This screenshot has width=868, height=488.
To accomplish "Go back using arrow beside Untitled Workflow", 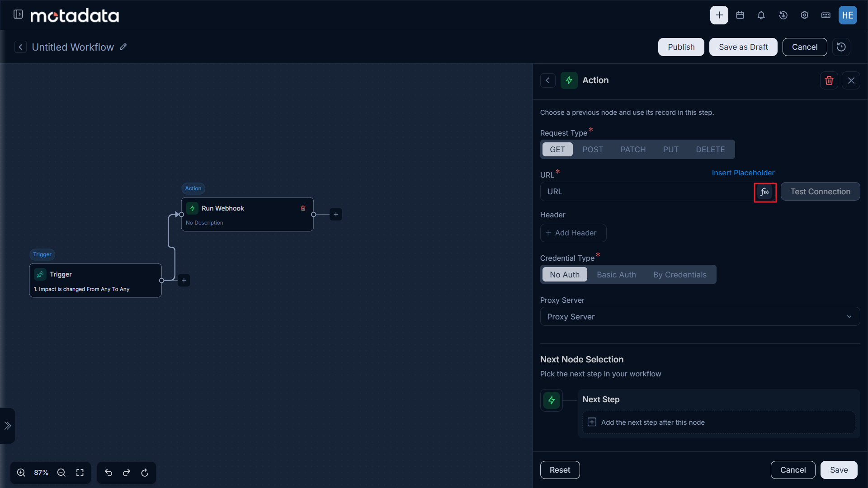I will click(x=20, y=47).
